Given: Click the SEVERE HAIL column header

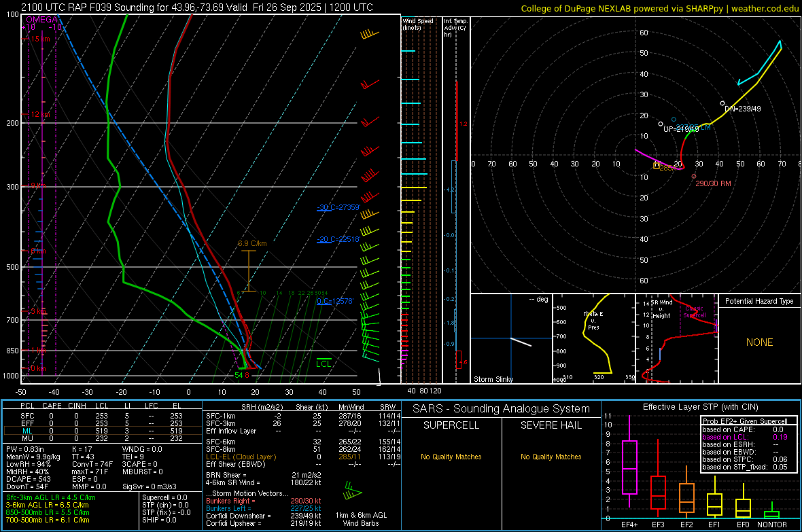Looking at the screenshot, I should coord(551,425).
